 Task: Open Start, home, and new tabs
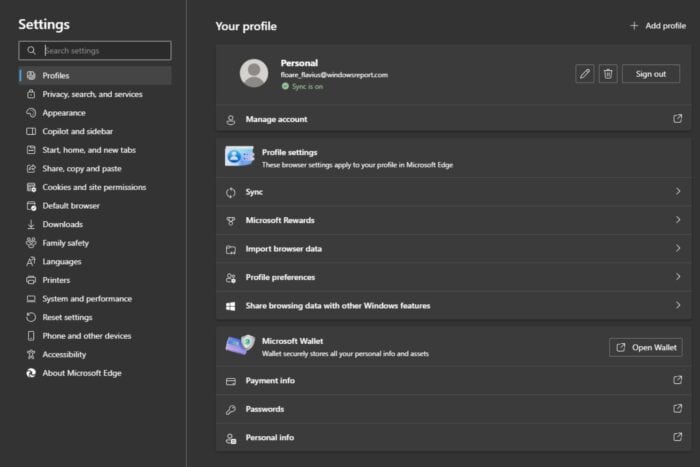pyautogui.click(x=95, y=150)
